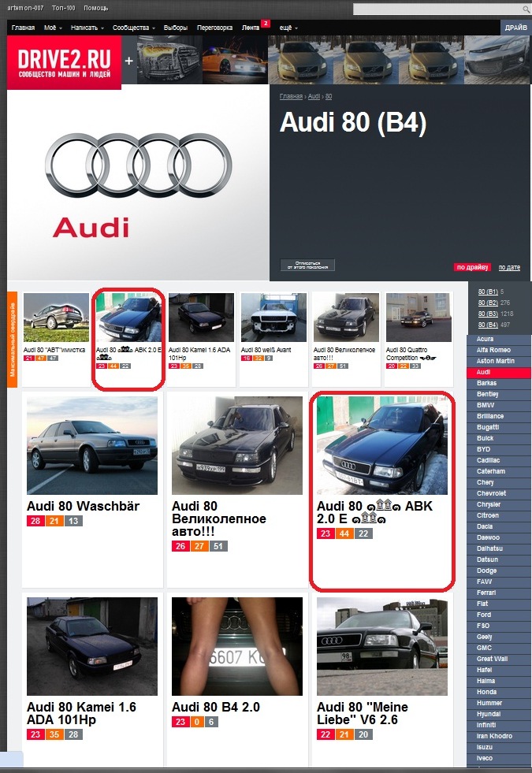
Task: Open the large Audi 80 ABK 2.0 E photo
Action: tap(382, 445)
